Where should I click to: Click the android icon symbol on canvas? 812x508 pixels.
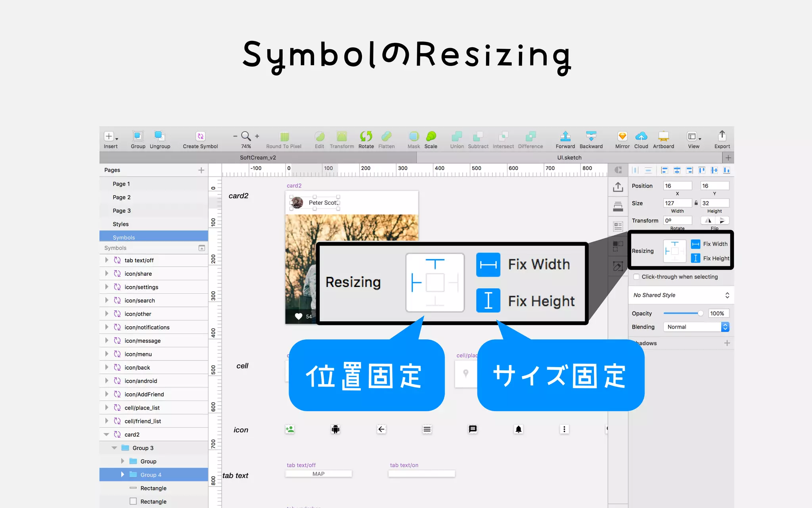click(x=335, y=429)
